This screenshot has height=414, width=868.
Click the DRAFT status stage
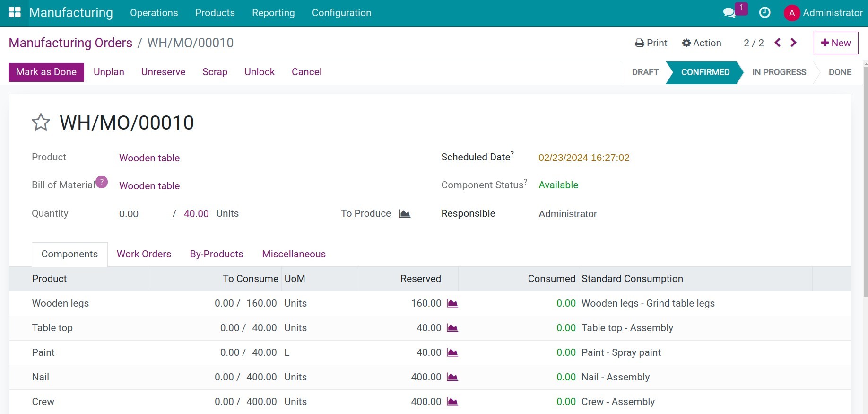point(645,72)
